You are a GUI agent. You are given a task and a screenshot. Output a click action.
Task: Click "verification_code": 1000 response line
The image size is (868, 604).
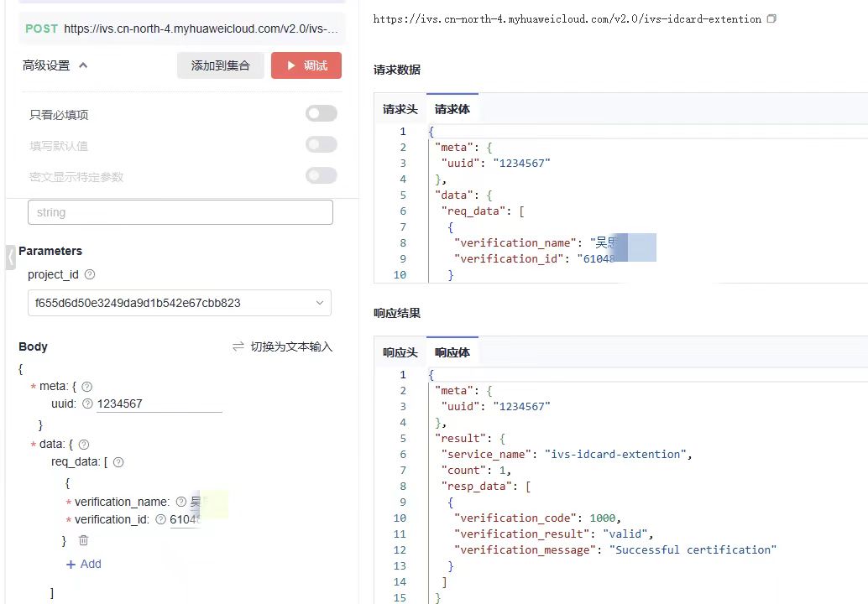537,518
